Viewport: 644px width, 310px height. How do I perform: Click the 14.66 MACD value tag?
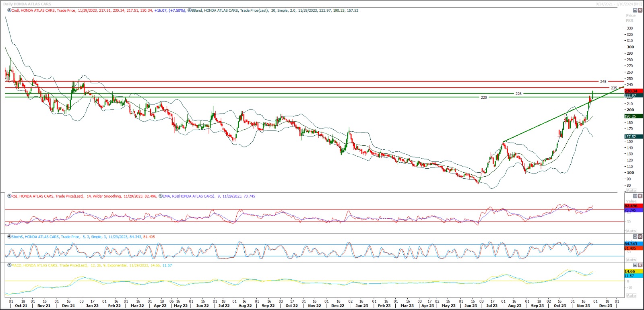coord(633,271)
